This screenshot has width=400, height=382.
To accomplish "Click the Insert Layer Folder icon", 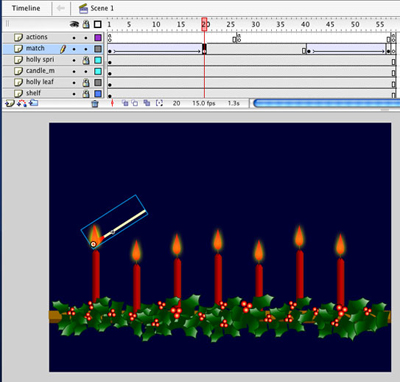I will (33, 103).
